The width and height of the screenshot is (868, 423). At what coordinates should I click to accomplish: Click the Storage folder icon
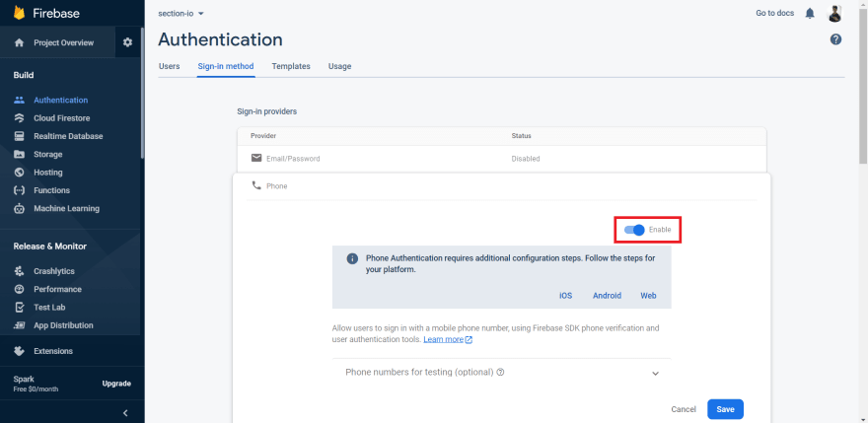[x=20, y=155]
